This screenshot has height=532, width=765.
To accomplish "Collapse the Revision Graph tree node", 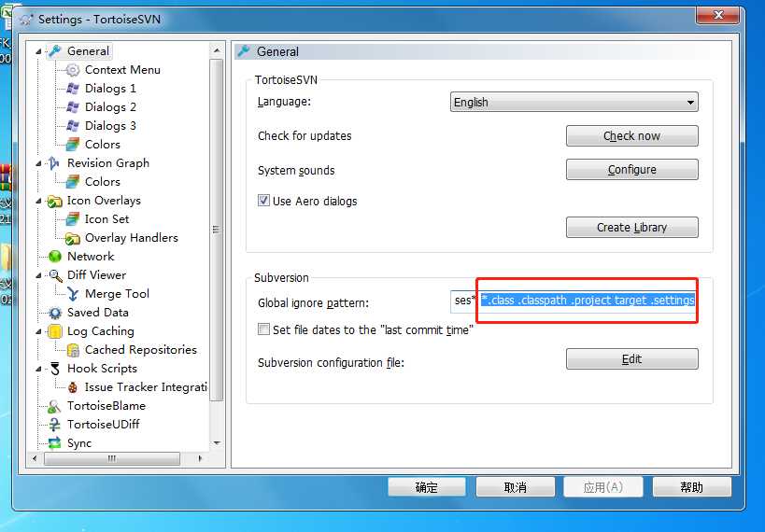I will (x=39, y=163).
